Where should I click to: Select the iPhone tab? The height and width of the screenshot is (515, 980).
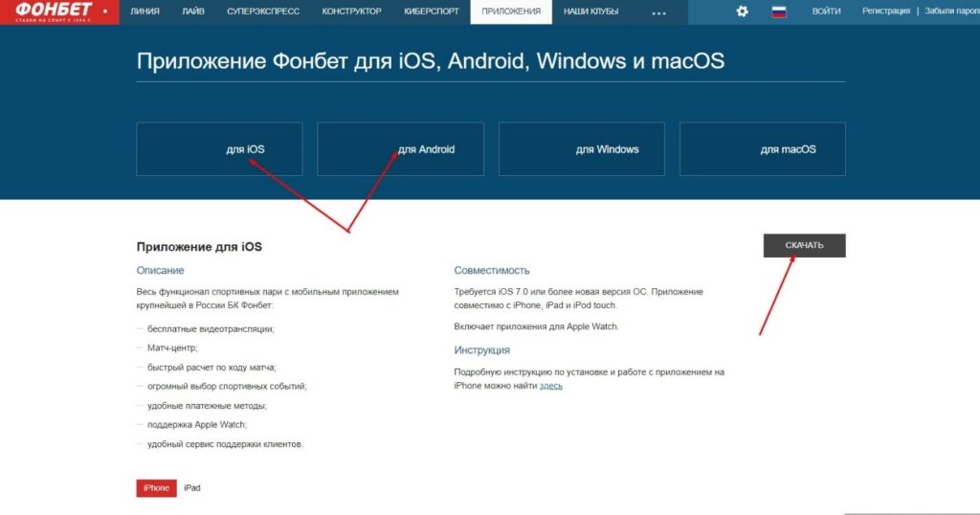[156, 488]
